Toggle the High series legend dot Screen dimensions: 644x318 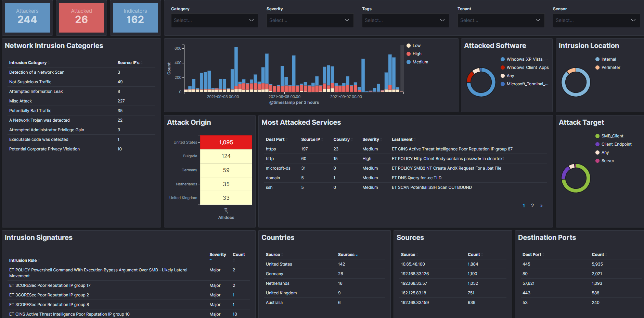point(409,54)
